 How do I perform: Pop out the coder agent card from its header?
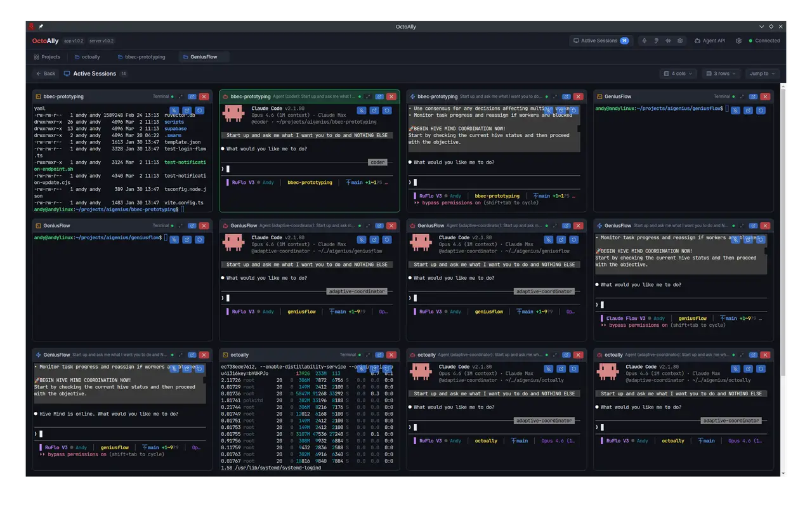pyautogui.click(x=379, y=96)
